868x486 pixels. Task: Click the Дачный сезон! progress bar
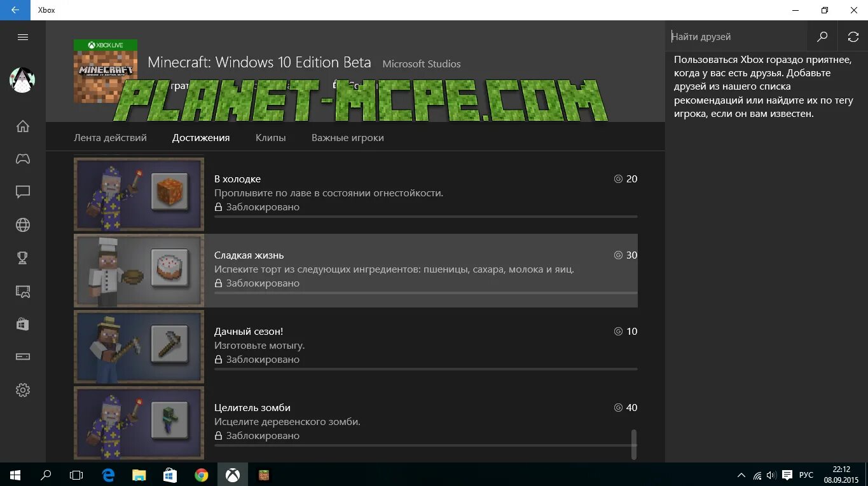click(426, 369)
